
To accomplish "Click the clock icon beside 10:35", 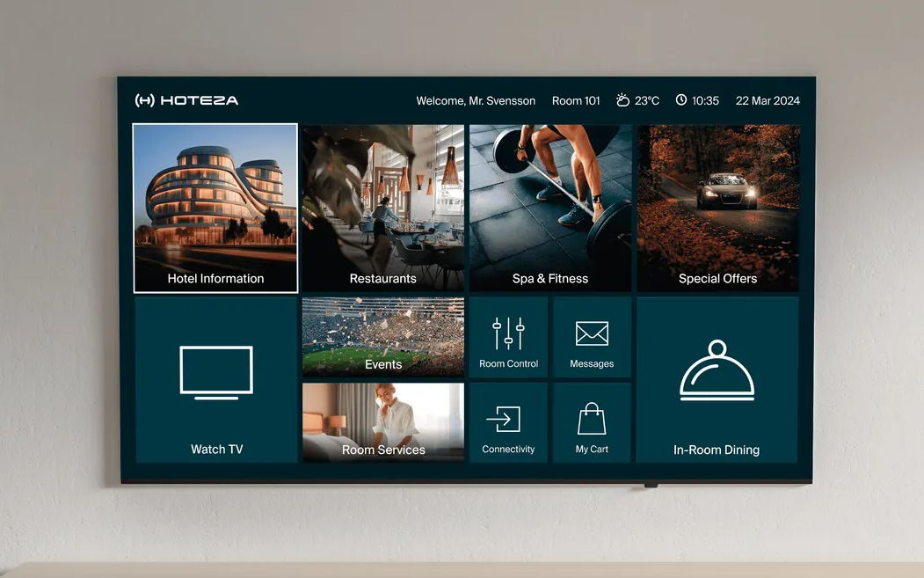I will (681, 99).
